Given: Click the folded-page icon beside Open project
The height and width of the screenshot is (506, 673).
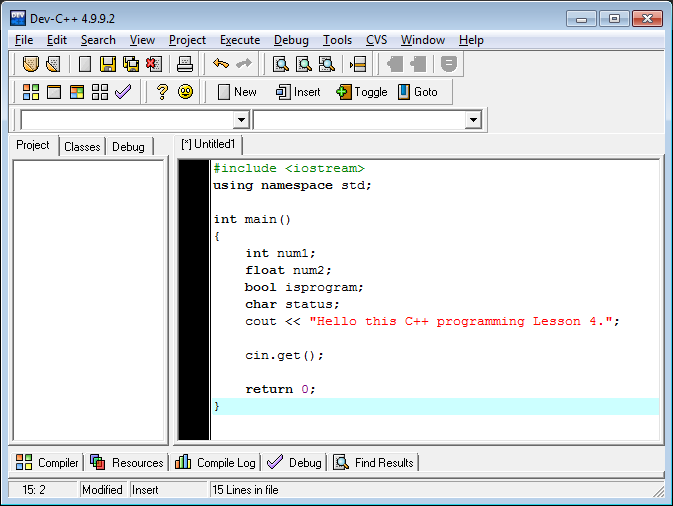Looking at the screenshot, I should pyautogui.click(x=53, y=64).
